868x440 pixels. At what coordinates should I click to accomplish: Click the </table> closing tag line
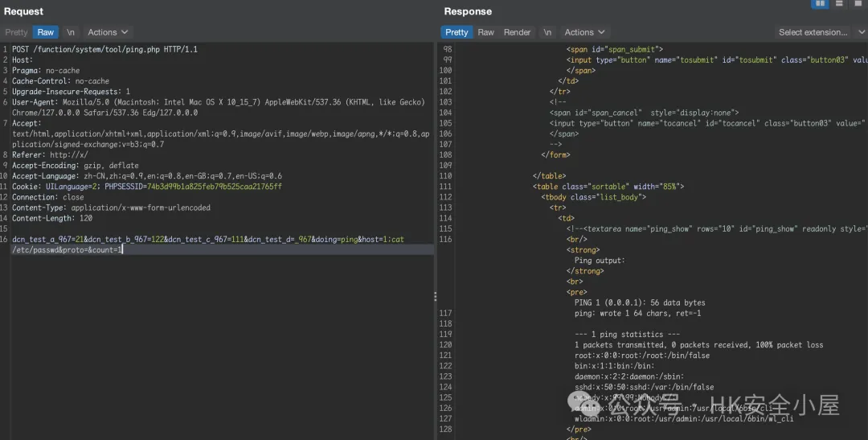(x=549, y=176)
